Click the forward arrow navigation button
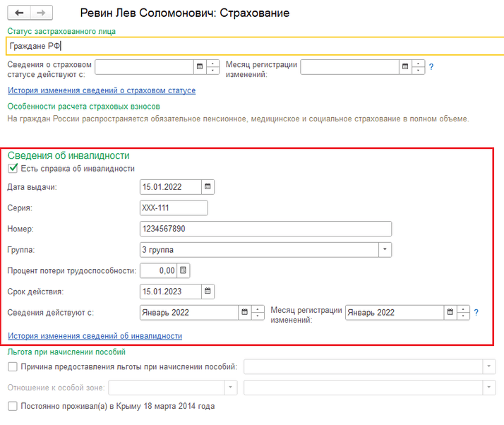 [41, 13]
